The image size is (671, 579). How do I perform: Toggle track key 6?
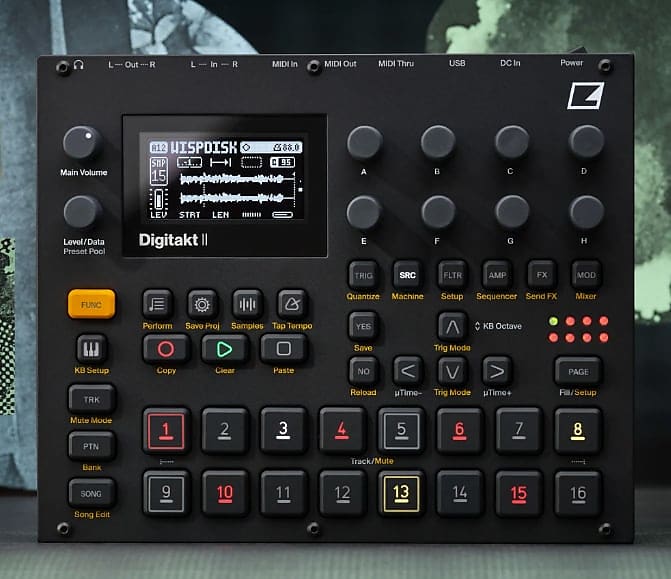click(x=460, y=431)
